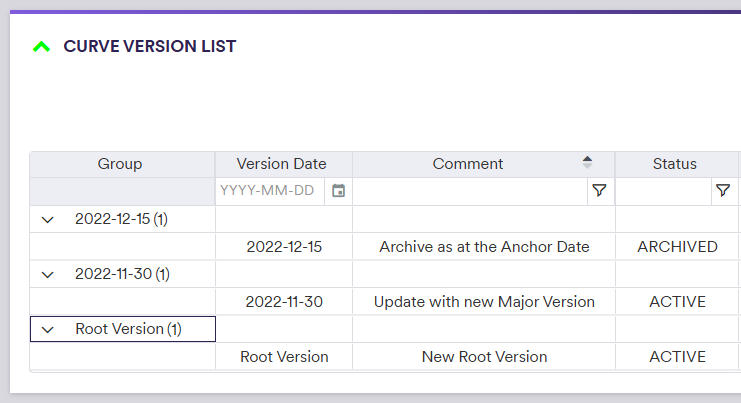Open the Status column filter
The width and height of the screenshot is (741, 403).
[722, 191]
